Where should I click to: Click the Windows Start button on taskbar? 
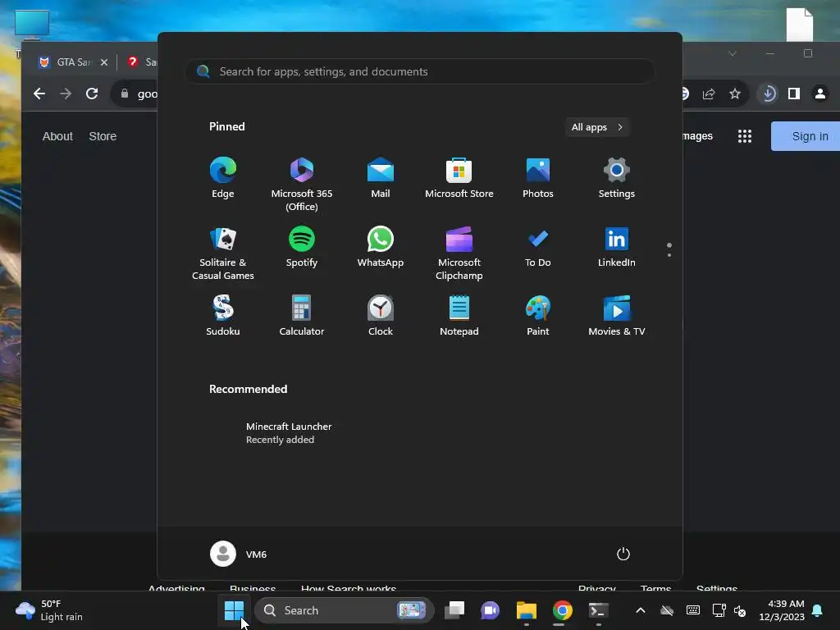234,610
